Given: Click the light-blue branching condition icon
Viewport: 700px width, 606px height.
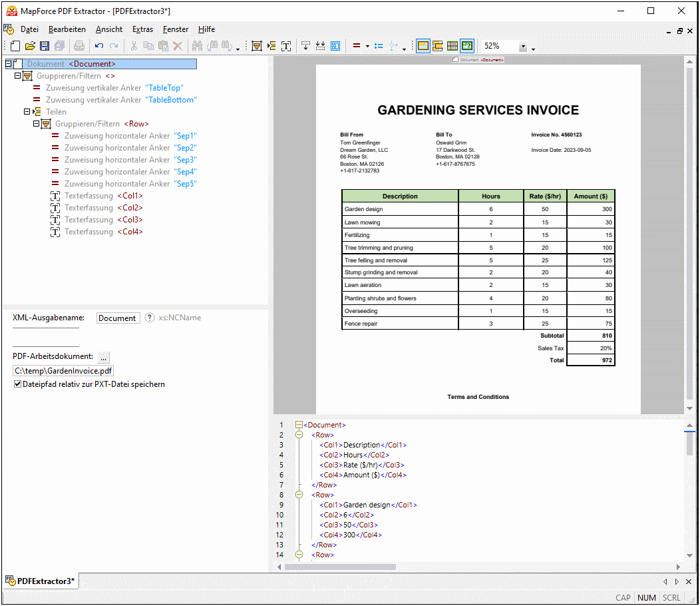Looking at the screenshot, I should (x=393, y=46).
